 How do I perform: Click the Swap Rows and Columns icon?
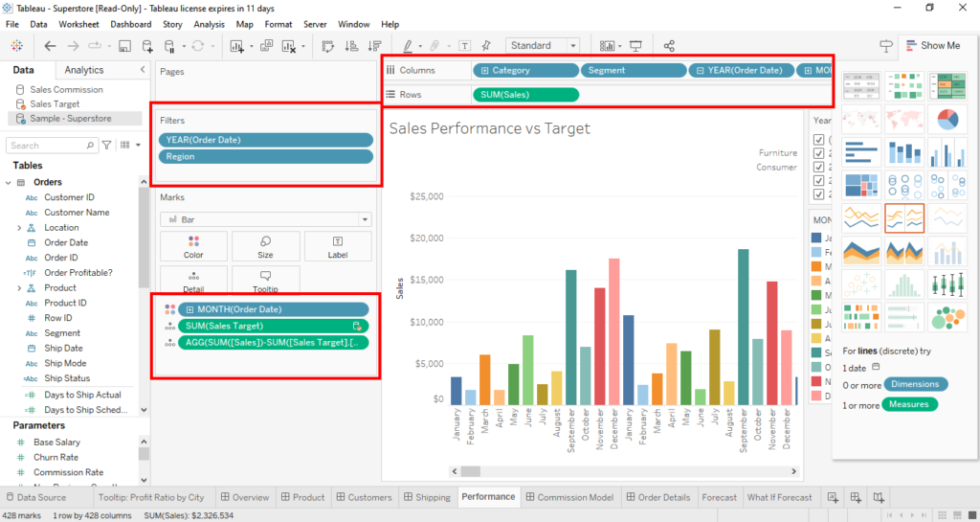[327, 46]
